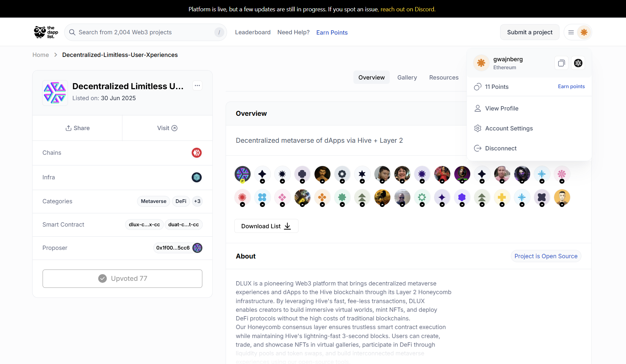Viewport: 626px width, 364px height.
Task: Click the slash shortcut key badge
Action: [219, 32]
